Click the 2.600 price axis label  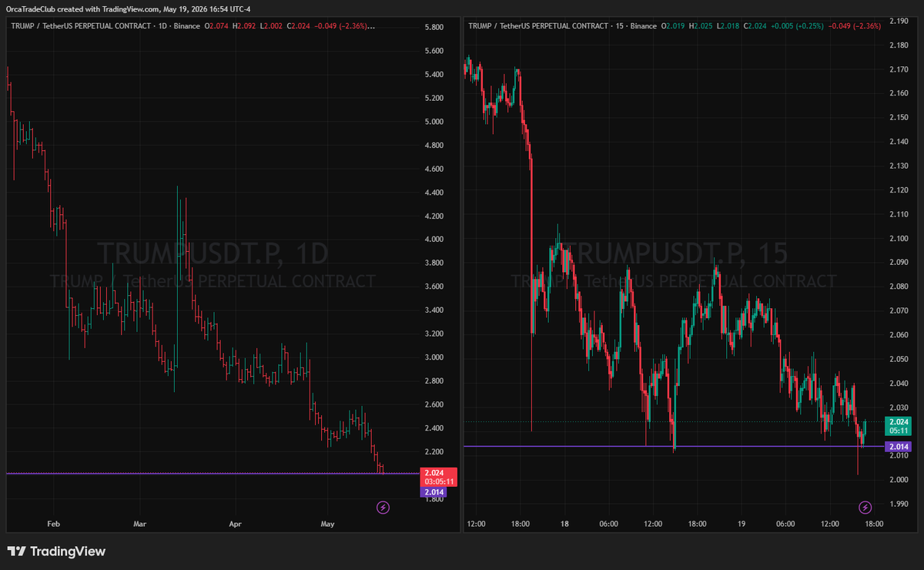click(434, 404)
